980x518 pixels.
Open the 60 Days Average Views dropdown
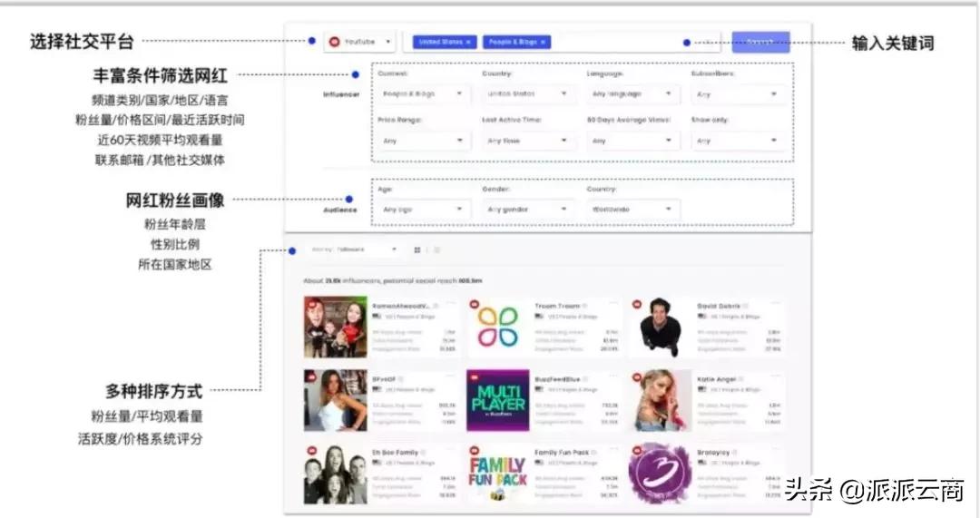coord(632,141)
